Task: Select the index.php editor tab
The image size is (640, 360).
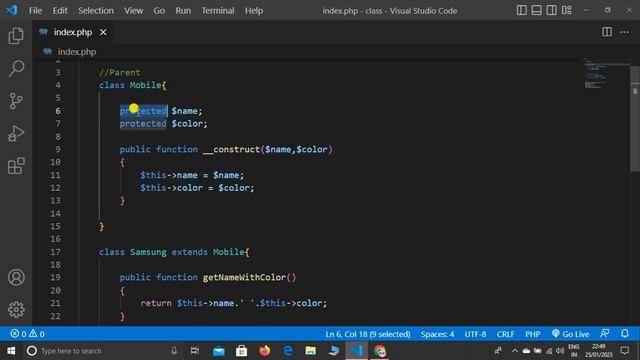Action: pyautogui.click(x=73, y=32)
